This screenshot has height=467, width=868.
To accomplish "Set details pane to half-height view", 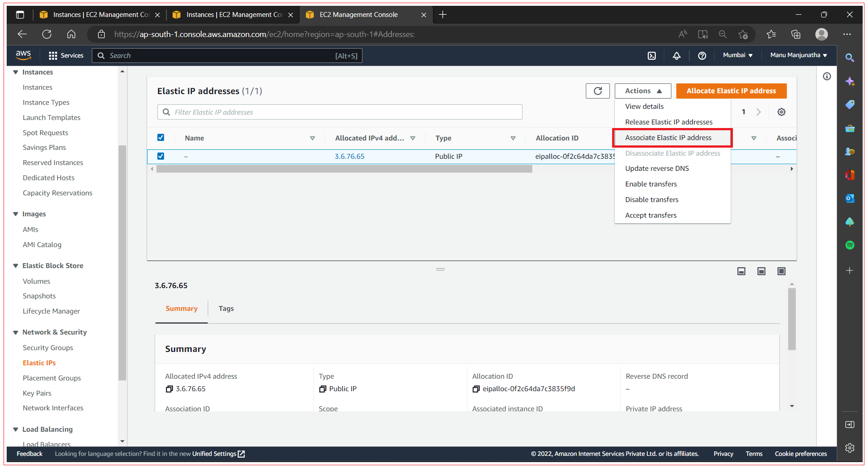I will [761, 271].
